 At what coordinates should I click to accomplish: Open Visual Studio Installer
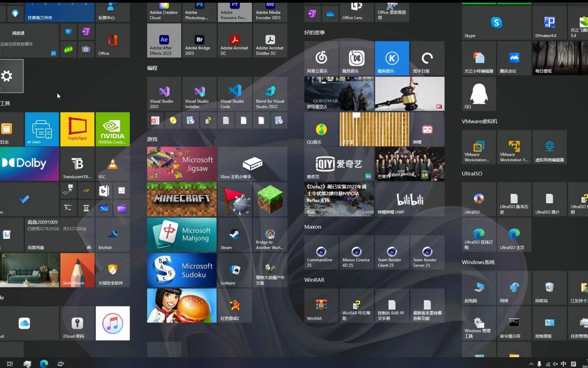[199, 94]
